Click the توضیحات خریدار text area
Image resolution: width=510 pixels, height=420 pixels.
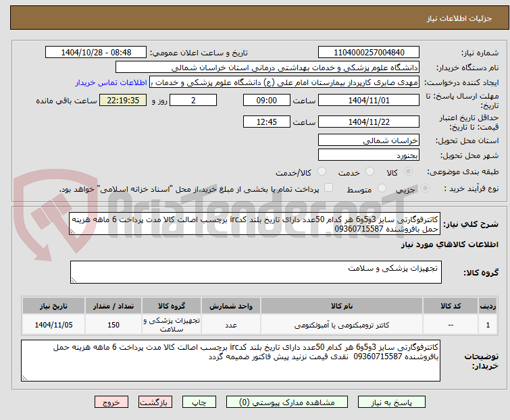tap(230, 361)
